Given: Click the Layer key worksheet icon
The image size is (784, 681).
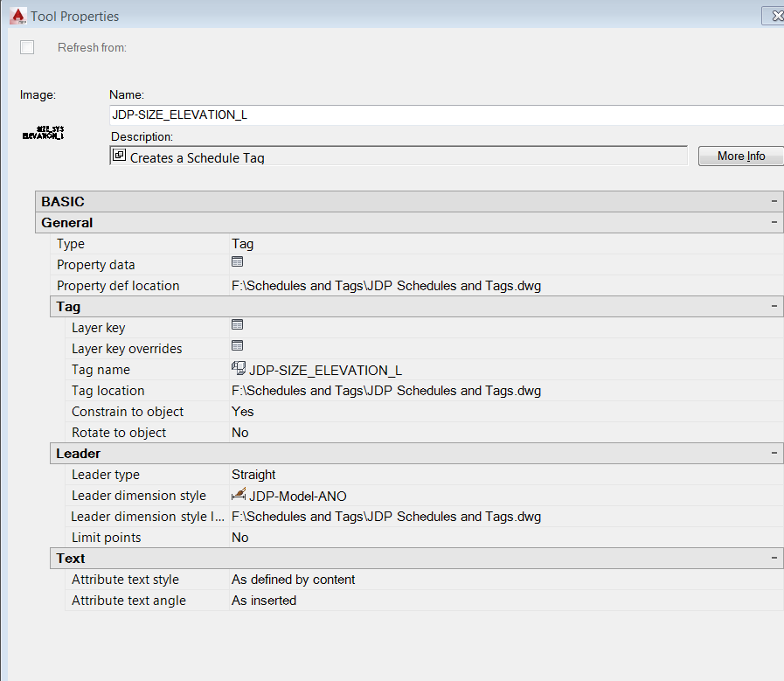Looking at the screenshot, I should click(x=238, y=325).
